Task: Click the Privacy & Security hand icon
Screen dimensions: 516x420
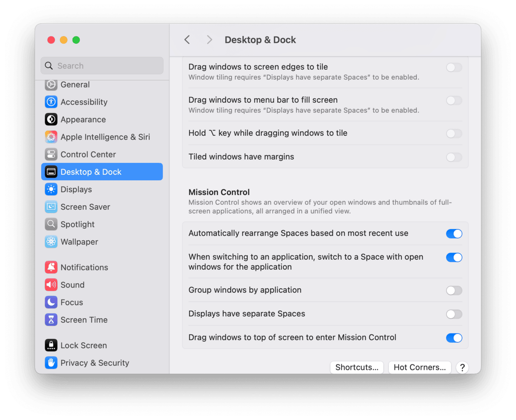Action: pyautogui.click(x=51, y=362)
